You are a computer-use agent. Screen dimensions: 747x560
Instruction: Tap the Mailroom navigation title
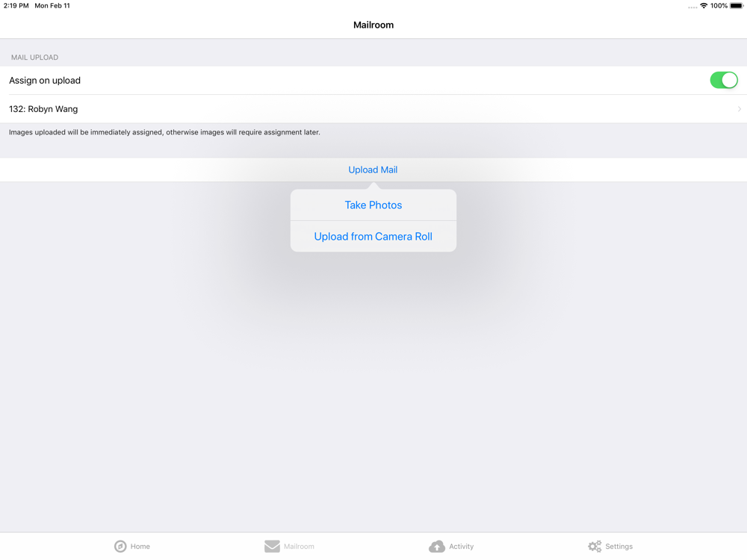(373, 25)
